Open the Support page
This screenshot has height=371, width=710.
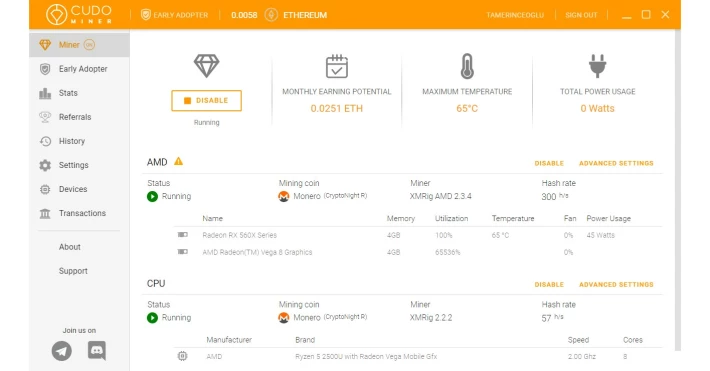click(x=73, y=271)
